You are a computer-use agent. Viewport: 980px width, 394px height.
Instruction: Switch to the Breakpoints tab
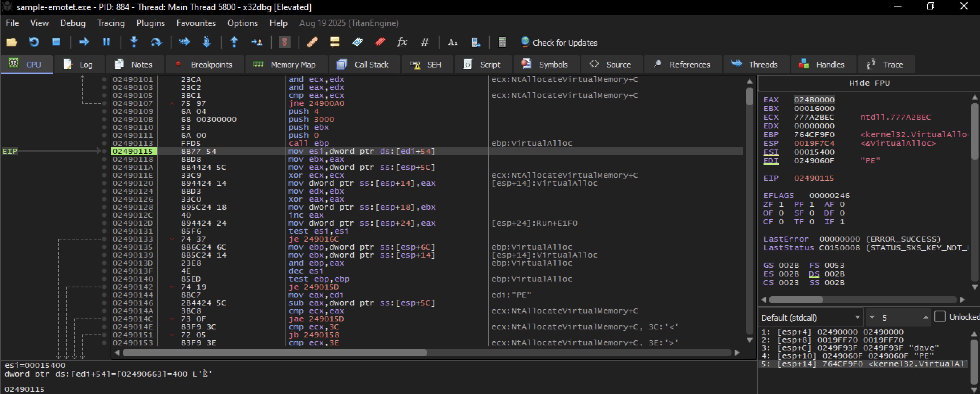[204, 65]
